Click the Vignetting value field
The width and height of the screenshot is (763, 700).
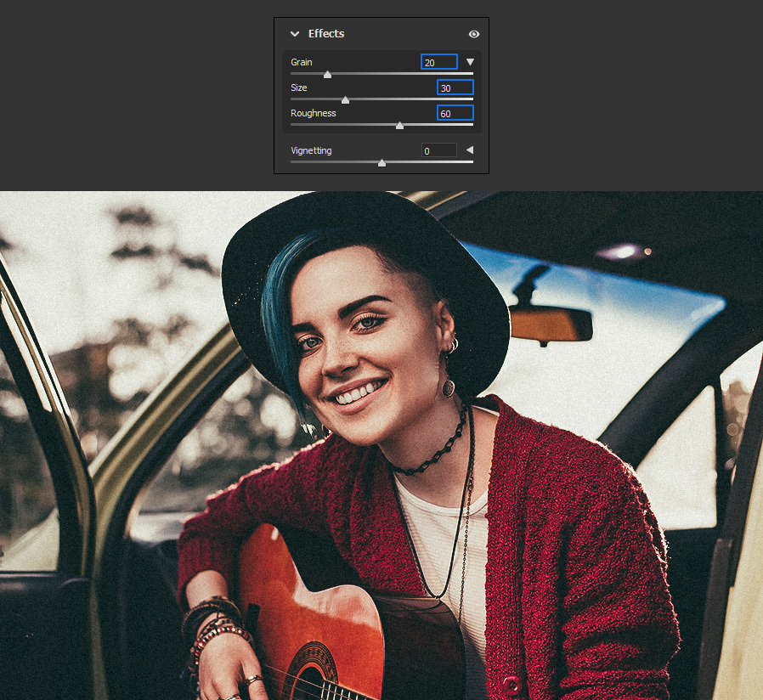(439, 150)
